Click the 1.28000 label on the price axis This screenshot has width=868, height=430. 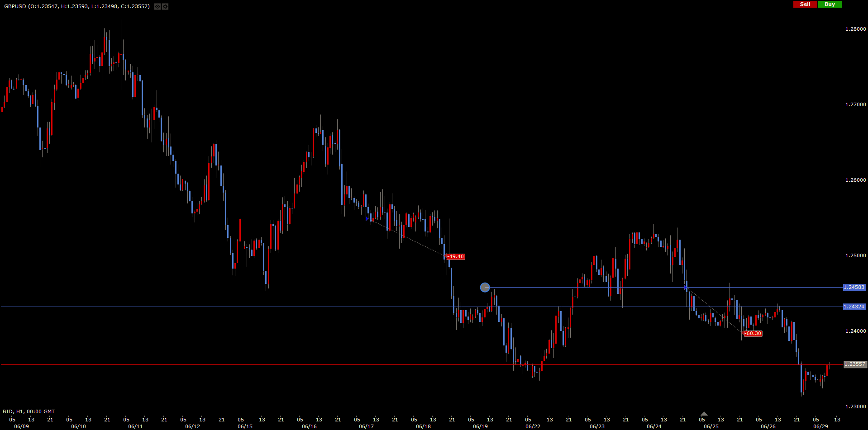[x=855, y=29]
